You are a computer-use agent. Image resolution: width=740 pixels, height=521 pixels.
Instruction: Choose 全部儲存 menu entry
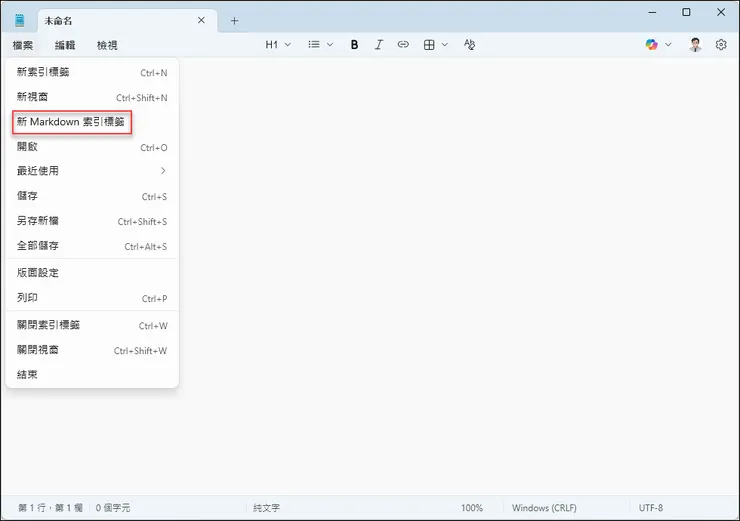tap(92, 246)
